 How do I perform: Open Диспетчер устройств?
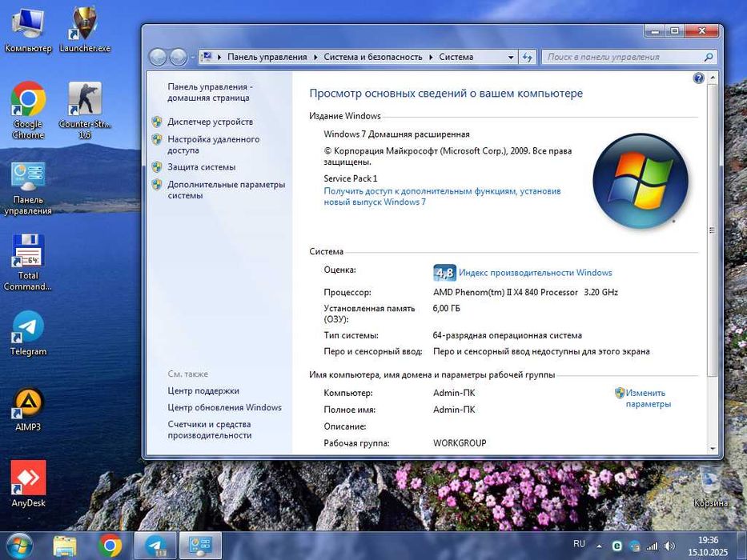[210, 122]
